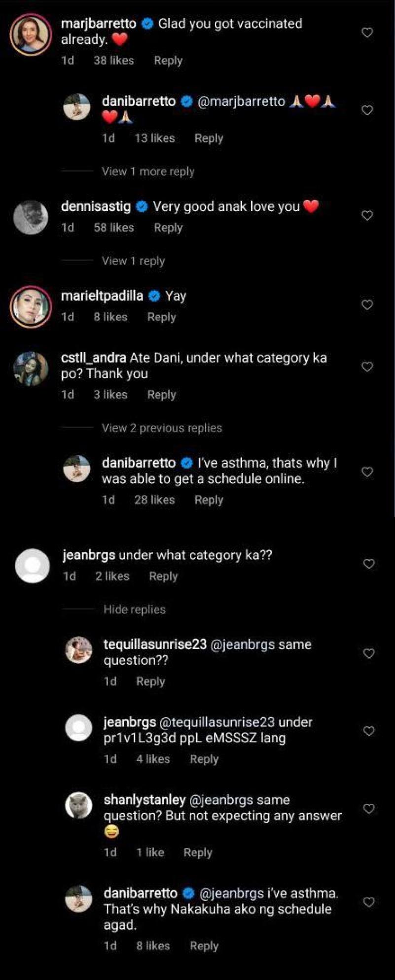Tap dennisastig's profile avatar
This screenshot has height=980, width=395.
point(31,217)
